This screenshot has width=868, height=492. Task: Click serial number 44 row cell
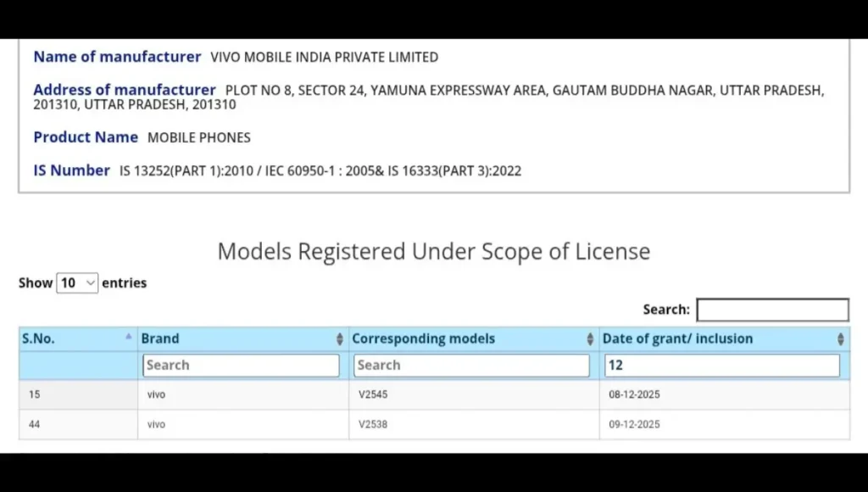pyautogui.click(x=35, y=424)
